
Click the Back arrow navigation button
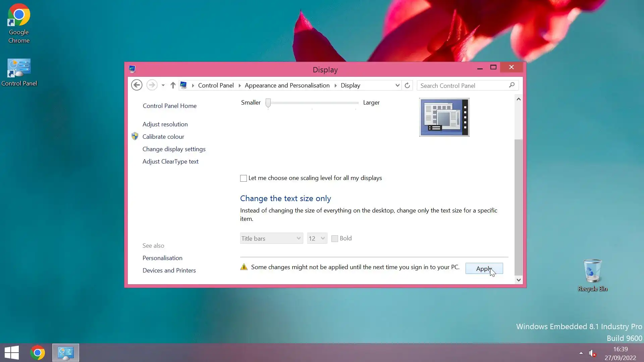(x=137, y=85)
